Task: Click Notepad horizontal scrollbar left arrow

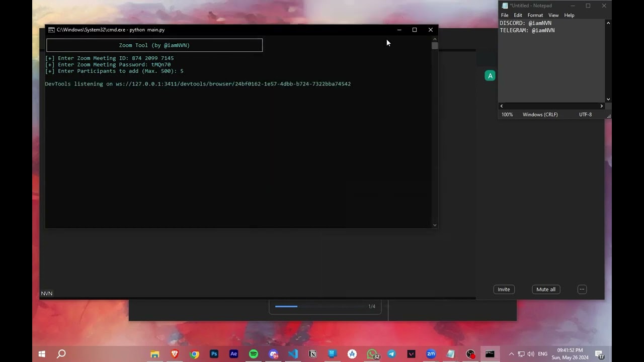Action: [x=501, y=106]
